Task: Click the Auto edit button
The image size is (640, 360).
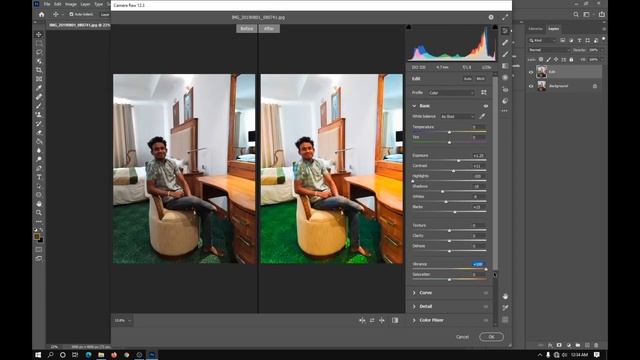Action: [x=468, y=79]
